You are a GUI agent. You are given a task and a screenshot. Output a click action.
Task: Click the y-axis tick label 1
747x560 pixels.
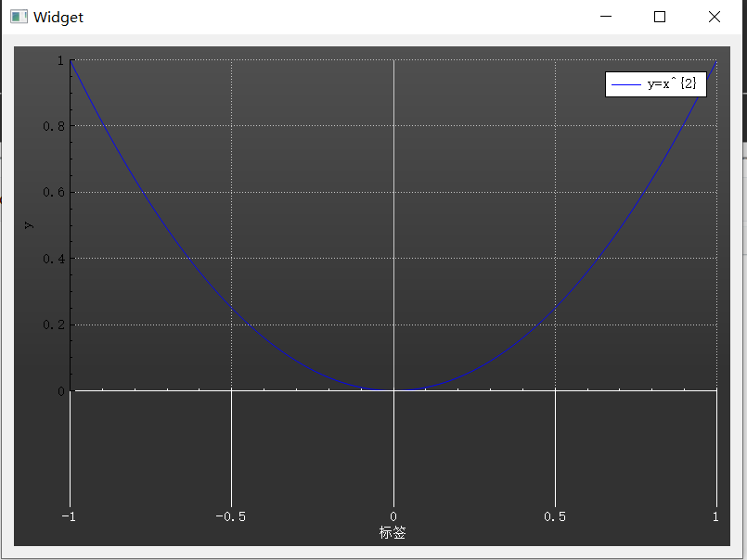click(x=60, y=60)
